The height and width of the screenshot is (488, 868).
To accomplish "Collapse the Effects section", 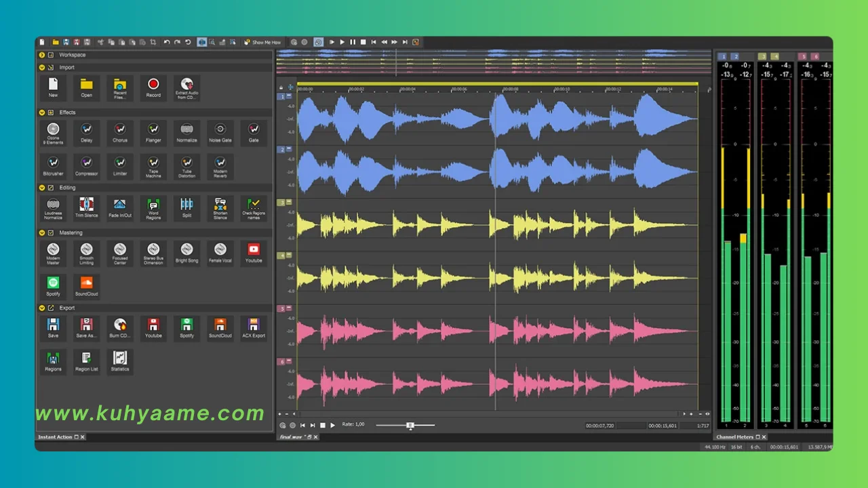I will 42,113.
